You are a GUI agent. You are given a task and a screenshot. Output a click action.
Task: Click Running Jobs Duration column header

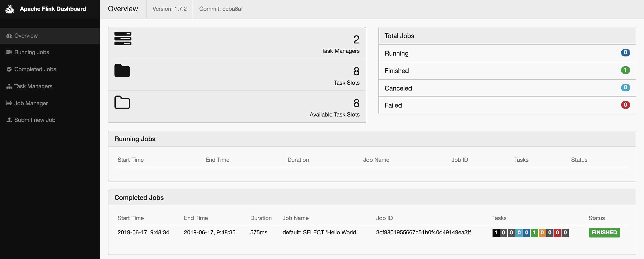(x=298, y=160)
